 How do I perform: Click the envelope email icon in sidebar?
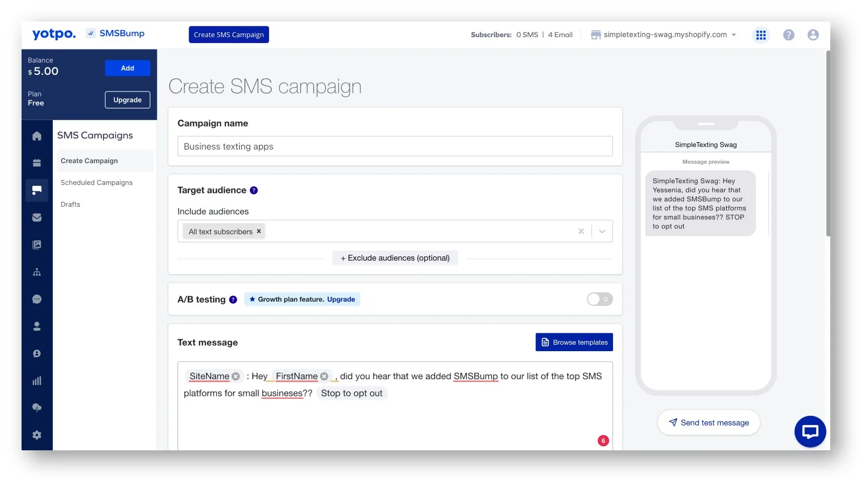coord(37,218)
